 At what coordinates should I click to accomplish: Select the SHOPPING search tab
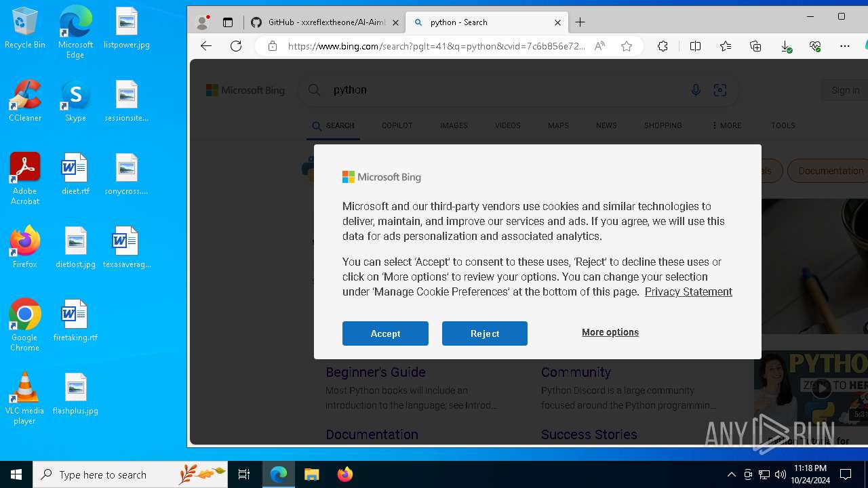click(663, 125)
